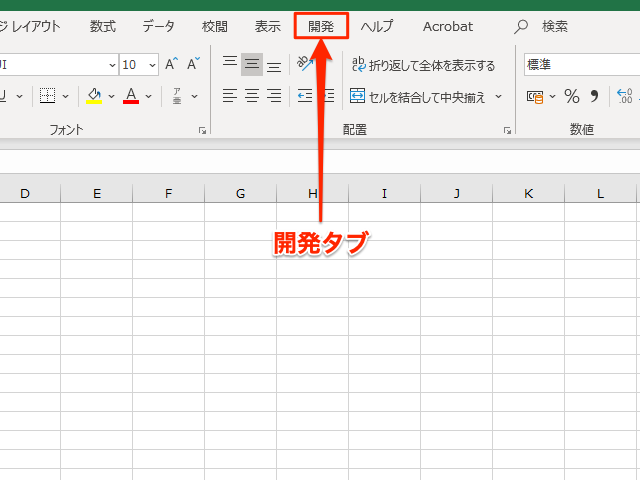The image size is (640, 480).
Task: Open the font size dropdown
Action: click(x=153, y=65)
